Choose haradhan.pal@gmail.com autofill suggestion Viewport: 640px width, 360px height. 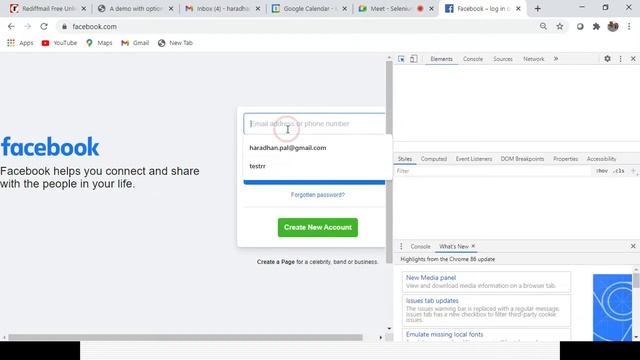pos(287,148)
